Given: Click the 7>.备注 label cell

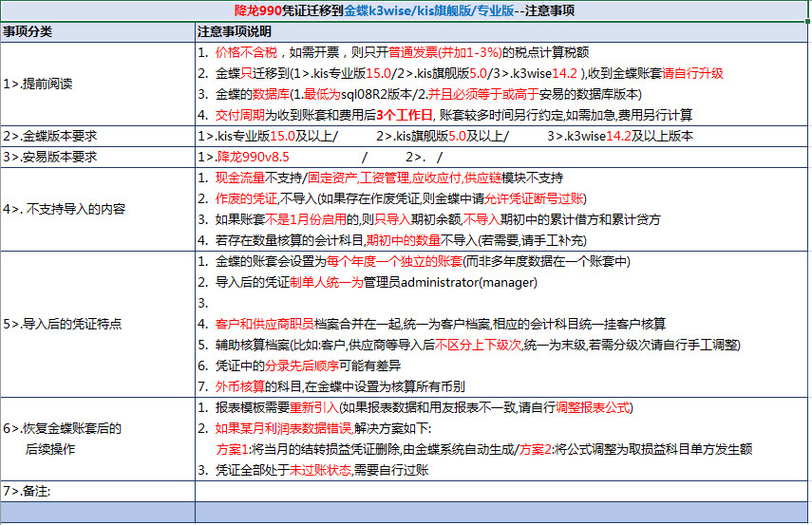Looking at the screenshot, I should [98, 491].
